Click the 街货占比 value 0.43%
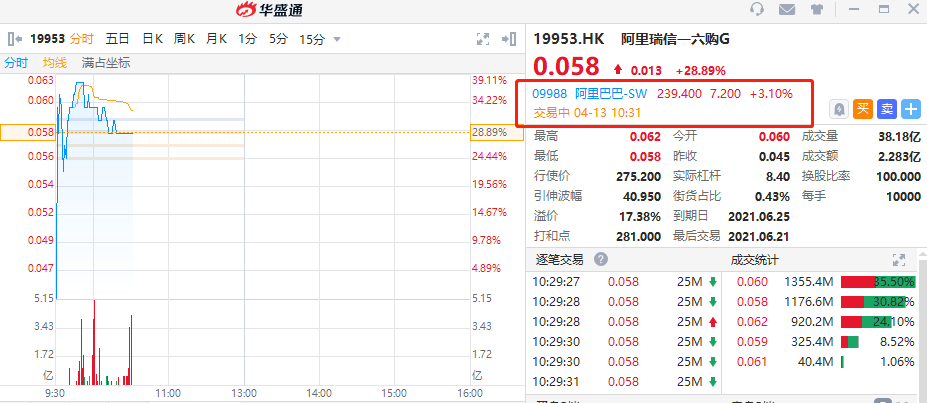The height and width of the screenshot is (403, 927). (x=772, y=196)
